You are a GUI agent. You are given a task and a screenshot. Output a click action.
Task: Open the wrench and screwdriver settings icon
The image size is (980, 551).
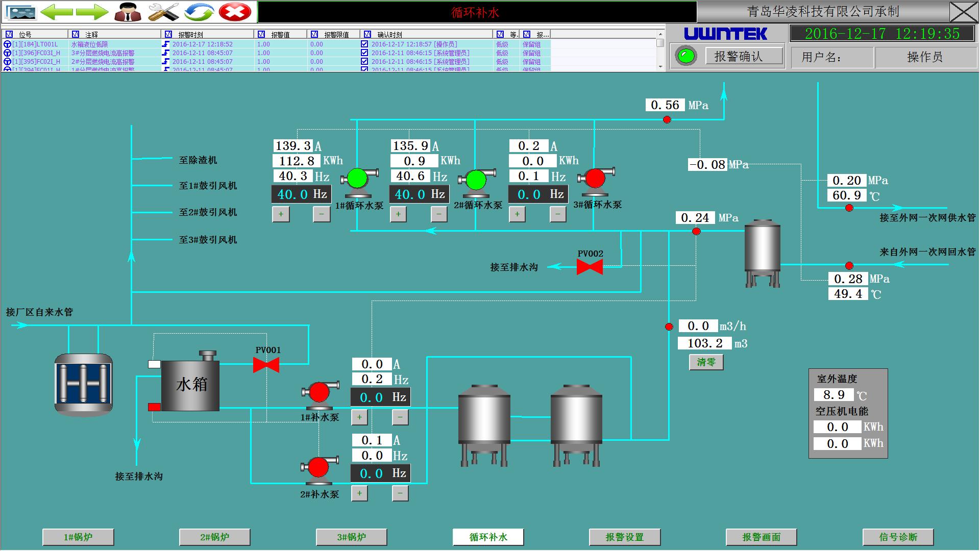pyautogui.click(x=163, y=12)
